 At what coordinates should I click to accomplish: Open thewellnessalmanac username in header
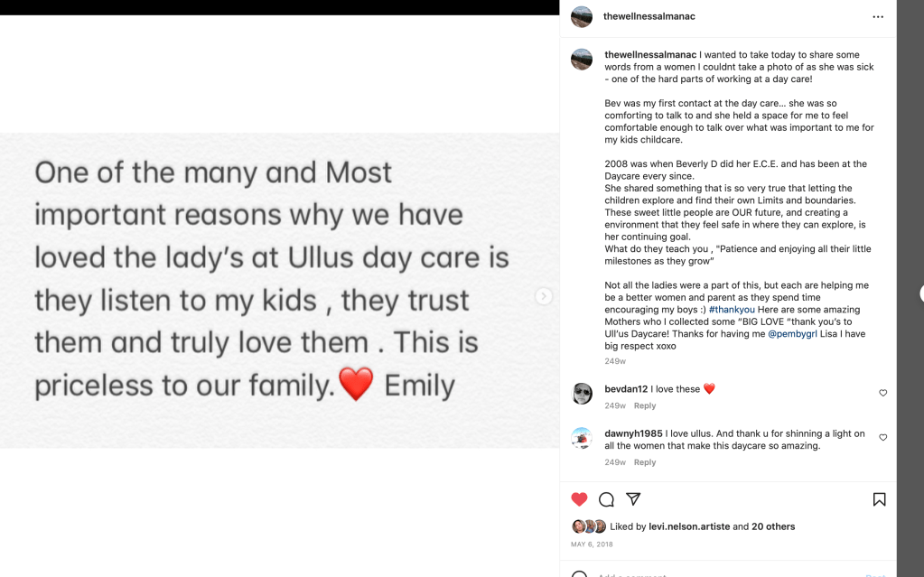tap(649, 16)
